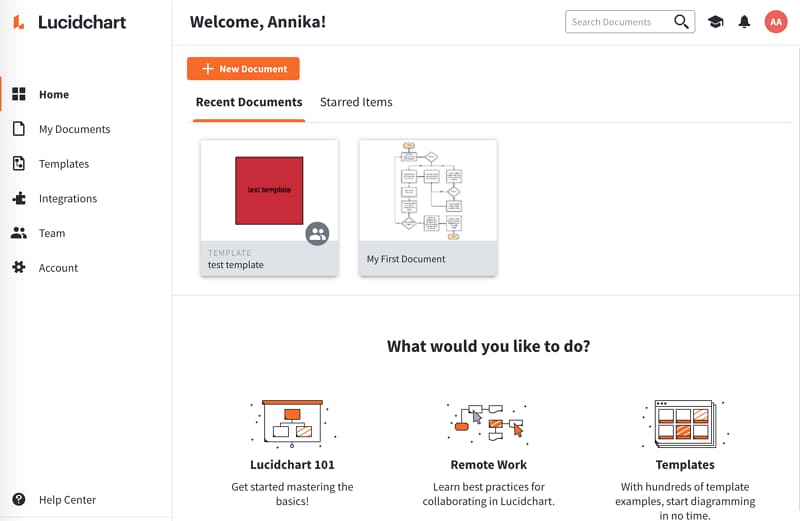Open the AA user avatar menu

pos(775,21)
